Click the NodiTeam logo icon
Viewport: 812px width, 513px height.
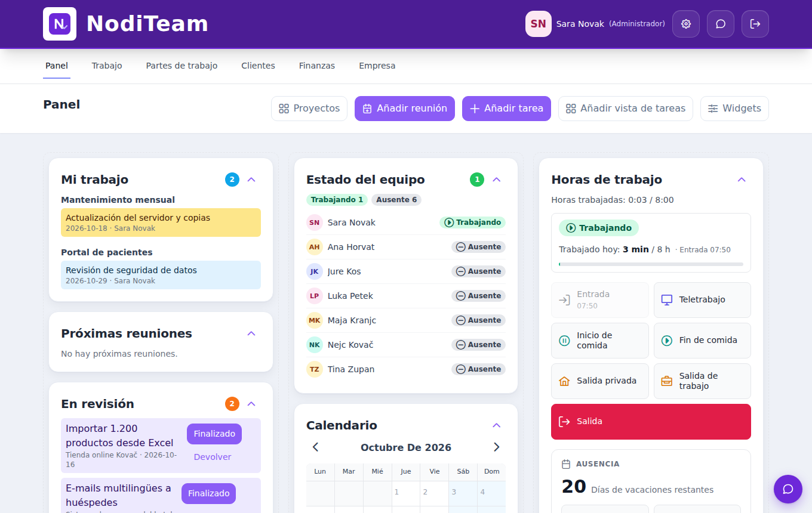(60, 24)
